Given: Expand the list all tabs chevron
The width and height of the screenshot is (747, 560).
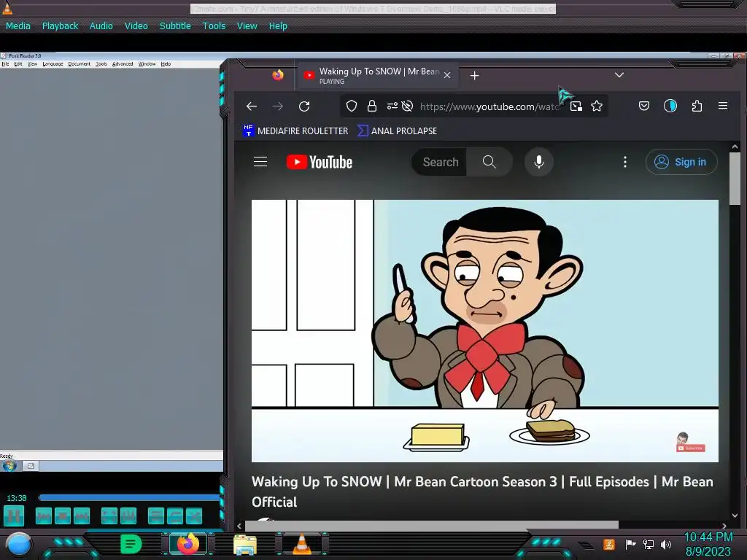Looking at the screenshot, I should coord(619,75).
